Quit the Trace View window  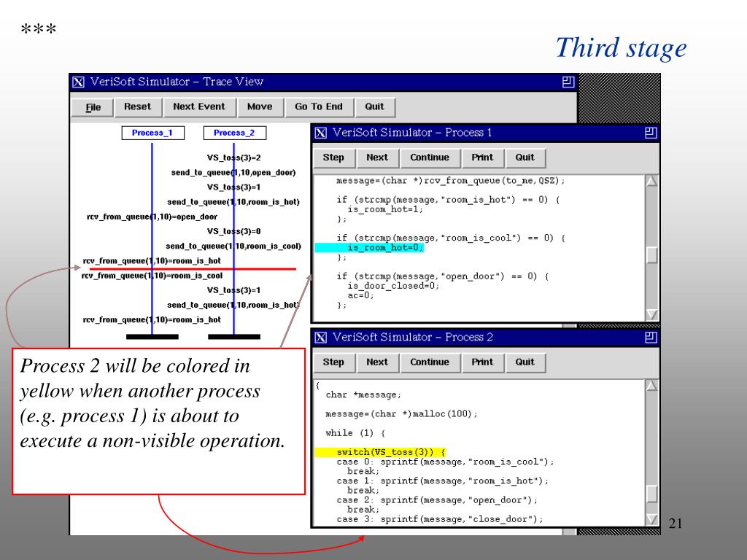[x=375, y=107]
